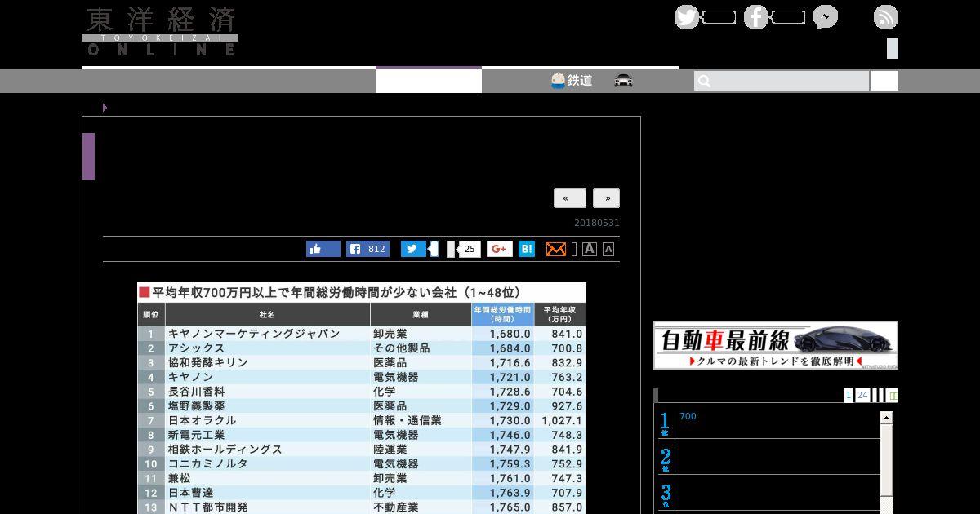Open the ranking first article link 700
The width and height of the screenshot is (980, 514).
coord(688,416)
